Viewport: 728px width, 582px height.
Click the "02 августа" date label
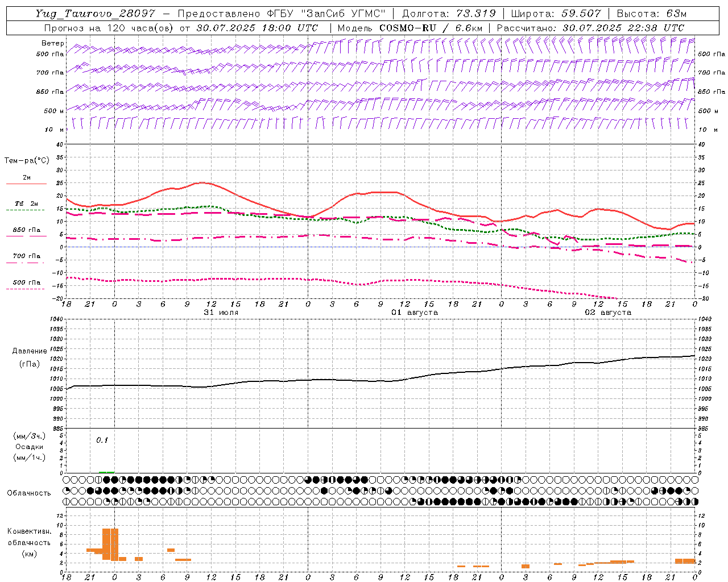pyautogui.click(x=607, y=313)
